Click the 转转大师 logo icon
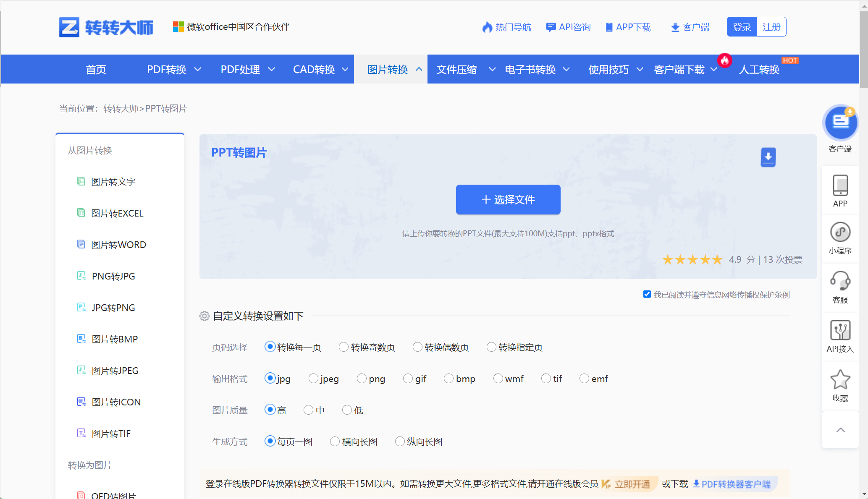The height and width of the screenshot is (499, 868). click(69, 27)
